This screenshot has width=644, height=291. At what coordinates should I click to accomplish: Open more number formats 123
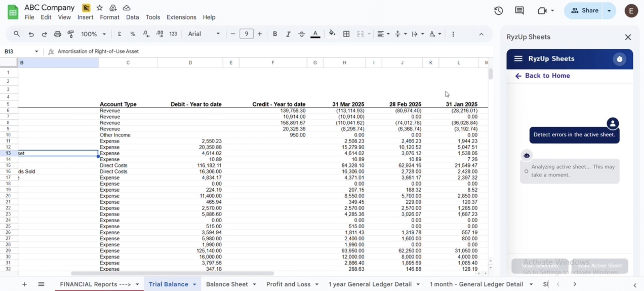click(173, 34)
